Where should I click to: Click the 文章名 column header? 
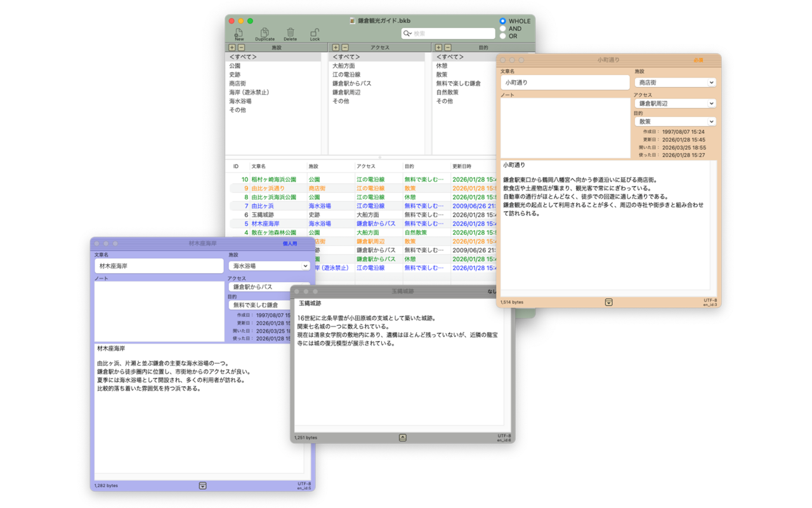tap(259, 166)
